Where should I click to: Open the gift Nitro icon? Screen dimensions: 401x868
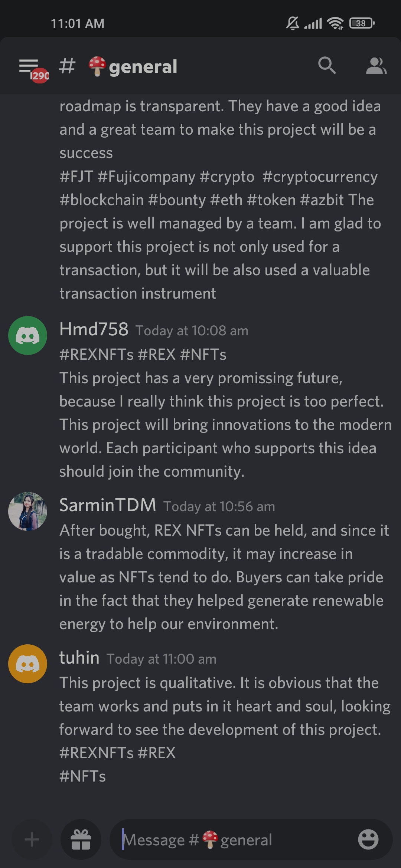click(x=81, y=839)
